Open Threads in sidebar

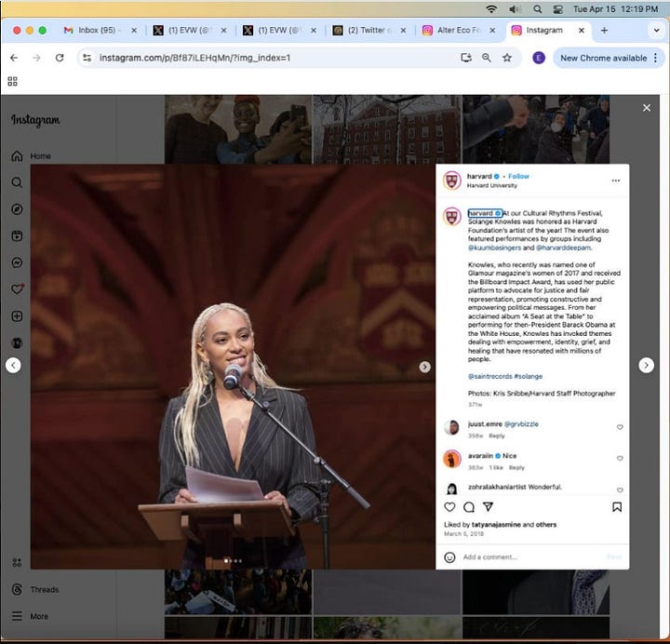point(35,590)
